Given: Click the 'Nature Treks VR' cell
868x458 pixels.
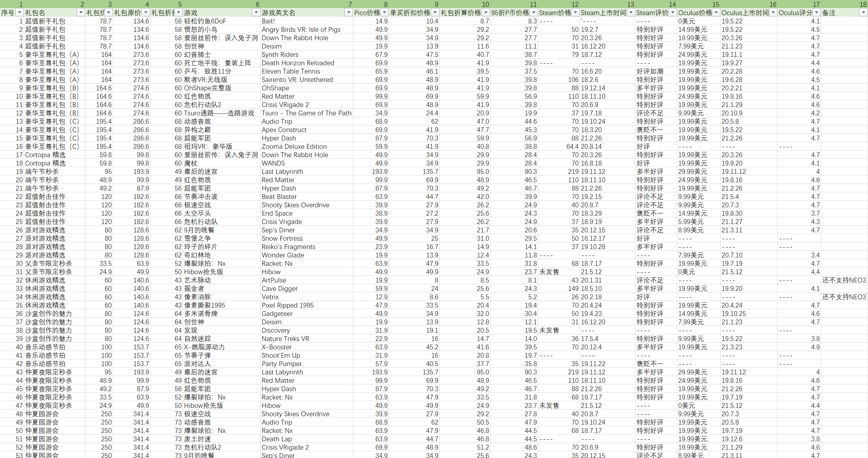Looking at the screenshot, I should click(x=307, y=339).
